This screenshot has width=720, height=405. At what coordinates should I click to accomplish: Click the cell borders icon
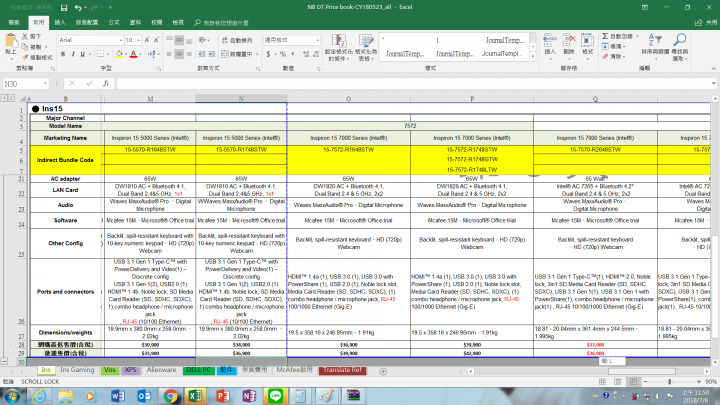101,54
